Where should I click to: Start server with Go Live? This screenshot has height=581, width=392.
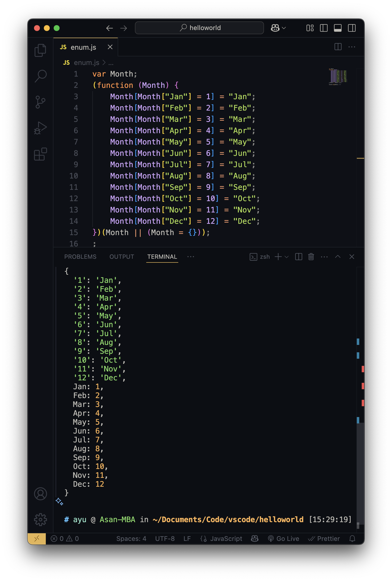tap(283, 538)
